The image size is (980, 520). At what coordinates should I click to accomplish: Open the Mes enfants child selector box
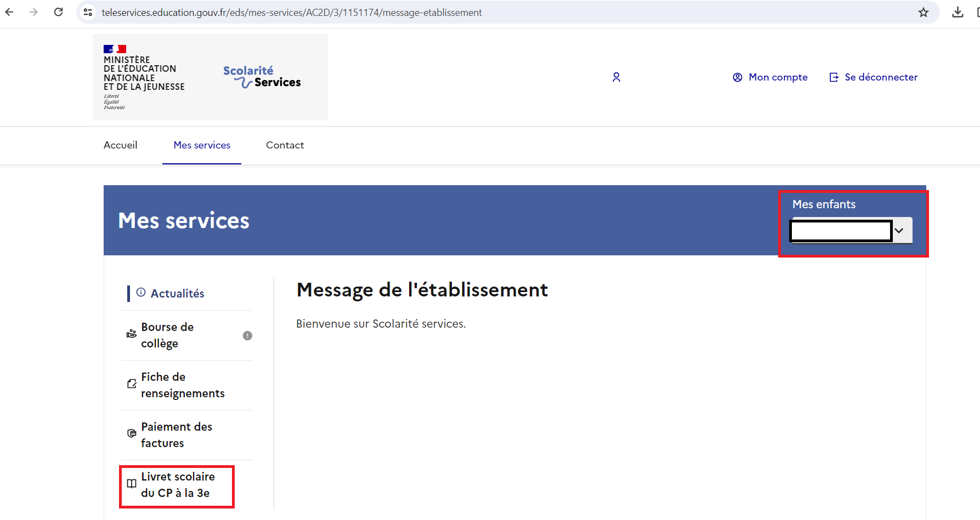click(x=841, y=231)
